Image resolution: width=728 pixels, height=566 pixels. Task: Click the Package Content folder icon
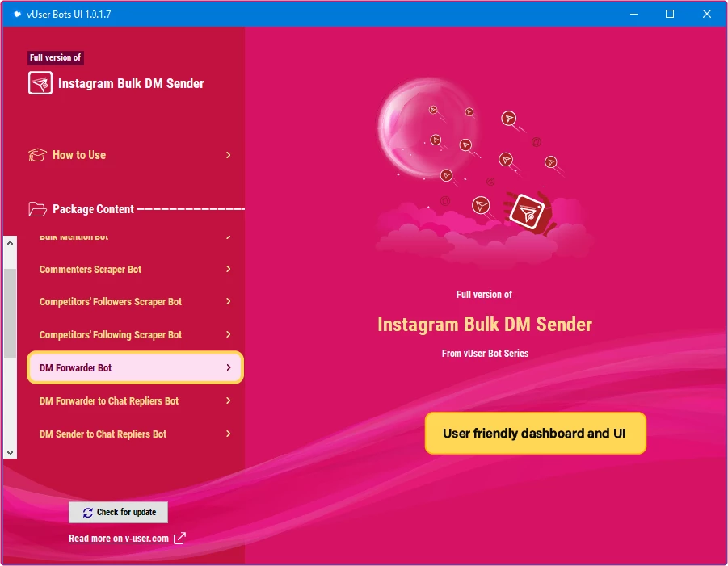pyautogui.click(x=37, y=209)
